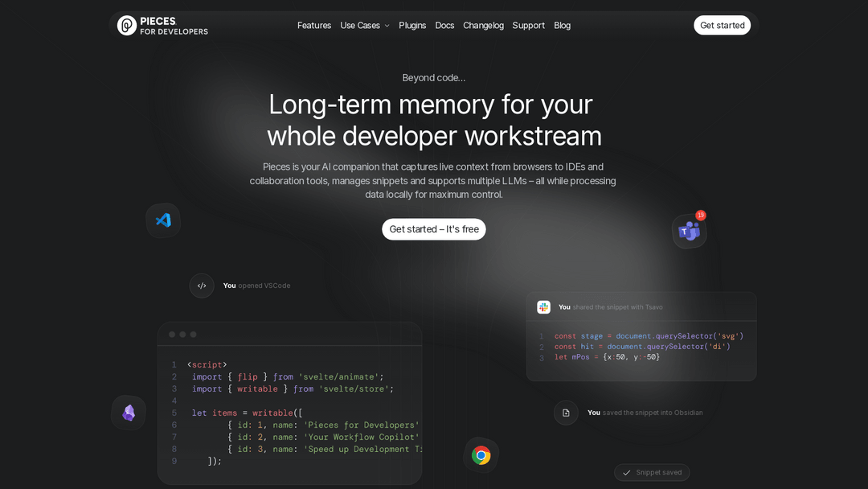Click the 'const stage' code line
This screenshot has height=489, width=868.
coord(649,336)
